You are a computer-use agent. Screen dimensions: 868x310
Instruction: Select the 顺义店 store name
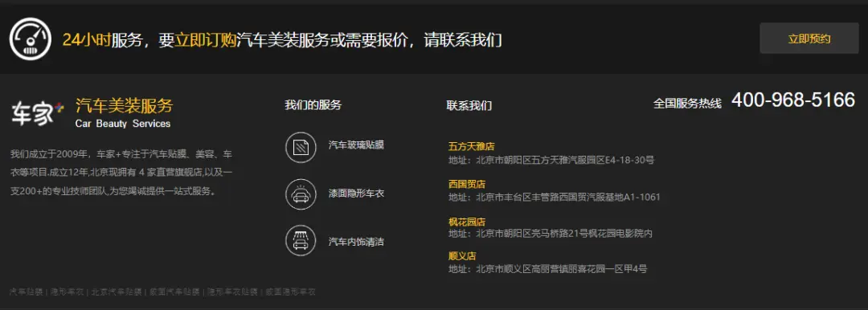coord(462,256)
